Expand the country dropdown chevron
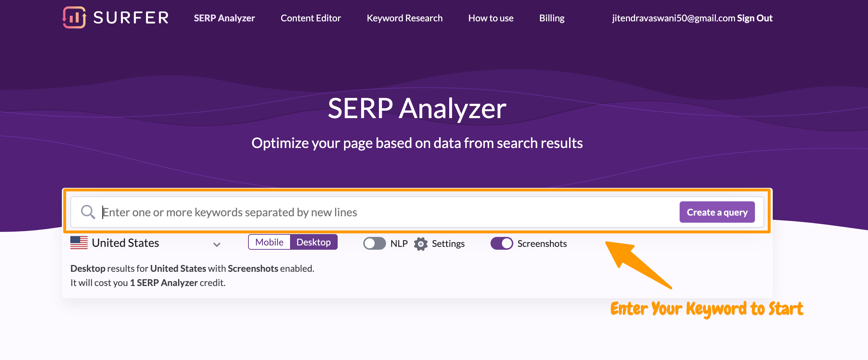Image resolution: width=868 pixels, height=360 pixels. [x=217, y=244]
